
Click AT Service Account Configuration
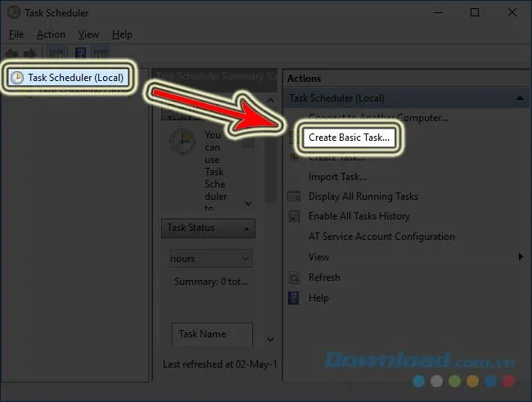pyautogui.click(x=381, y=237)
